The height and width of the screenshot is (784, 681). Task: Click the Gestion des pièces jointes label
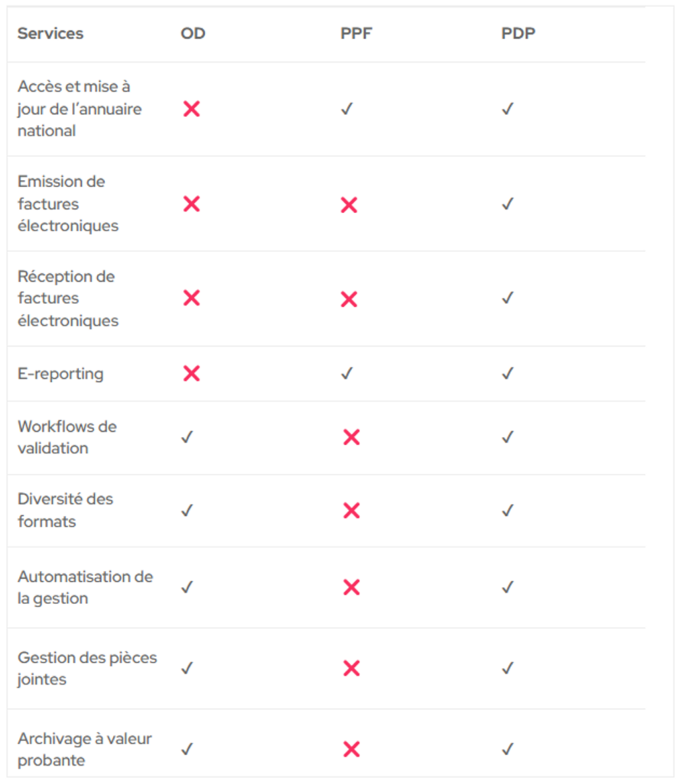(x=87, y=668)
